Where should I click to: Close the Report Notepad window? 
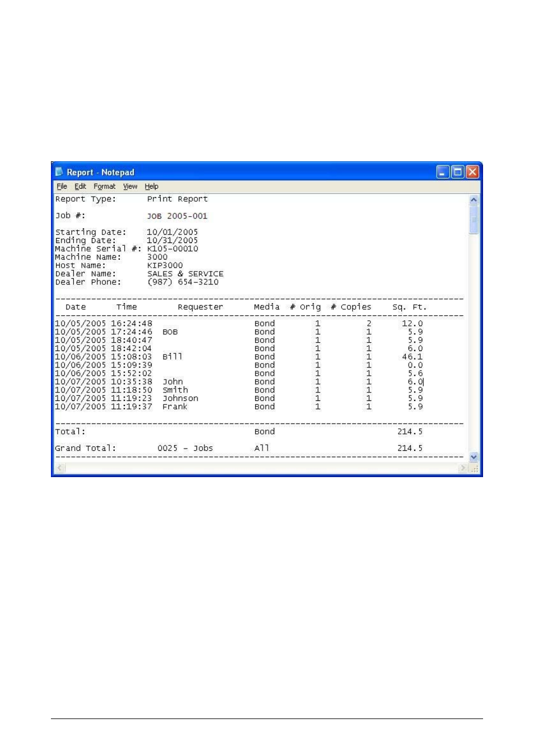tap(472, 172)
